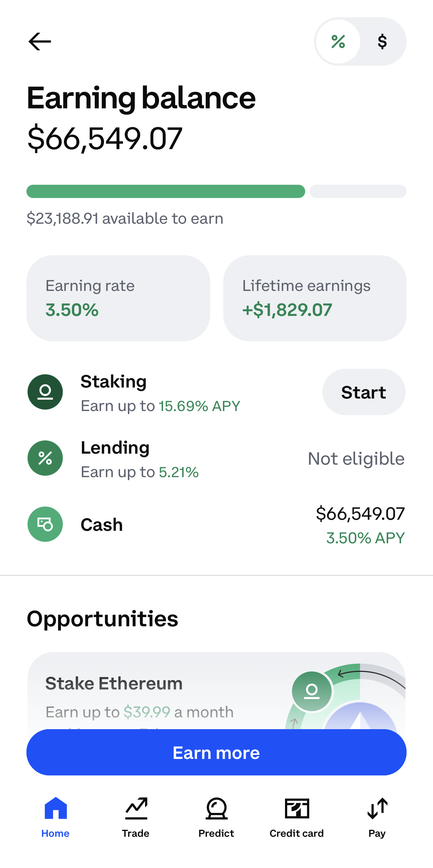The height and width of the screenshot is (868, 433).
Task: Select the Cash row balance amount
Action: click(x=360, y=514)
